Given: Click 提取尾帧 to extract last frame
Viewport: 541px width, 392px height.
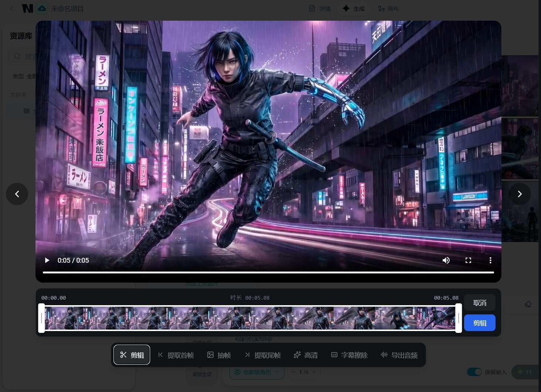Looking at the screenshot, I should click(x=263, y=355).
